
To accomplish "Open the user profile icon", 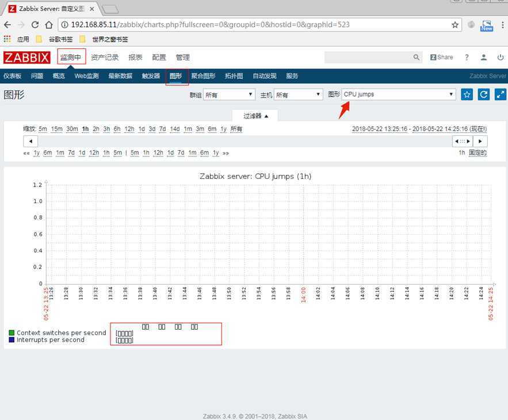I will click(x=483, y=58).
